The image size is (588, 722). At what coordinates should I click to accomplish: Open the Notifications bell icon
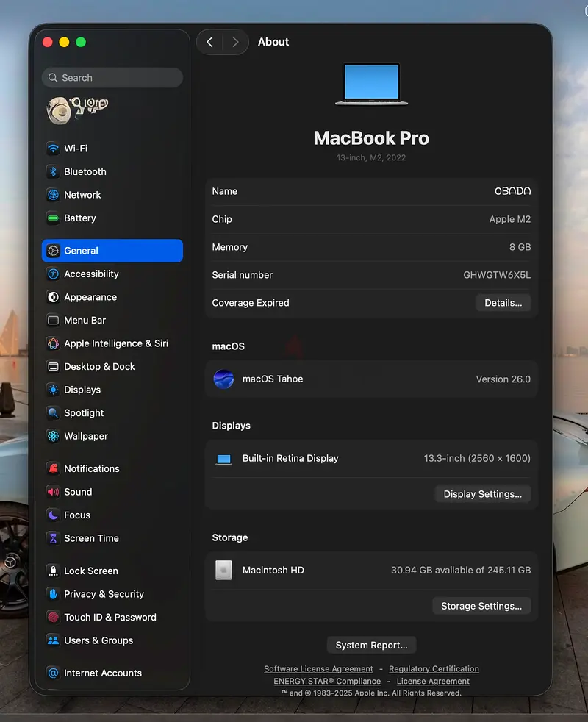[x=54, y=469]
